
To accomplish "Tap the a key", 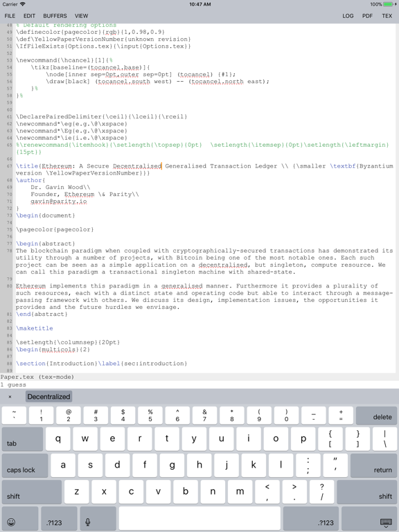I will (x=63, y=465).
